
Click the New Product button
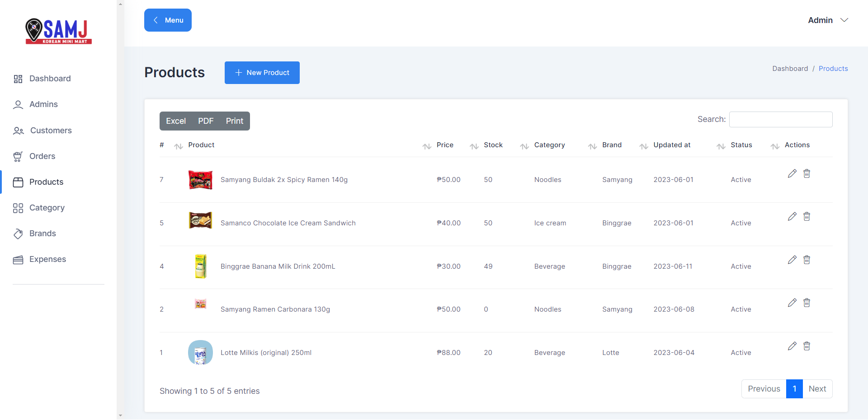[x=262, y=72]
